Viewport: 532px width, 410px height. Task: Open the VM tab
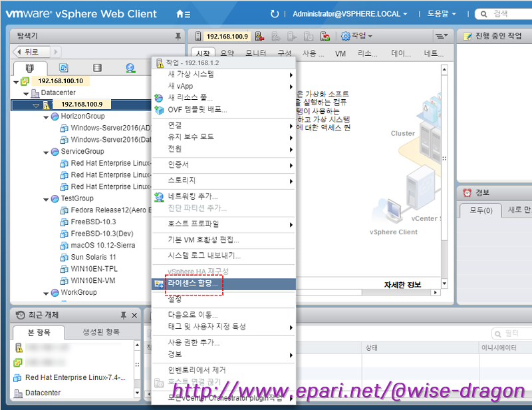pyautogui.click(x=340, y=54)
